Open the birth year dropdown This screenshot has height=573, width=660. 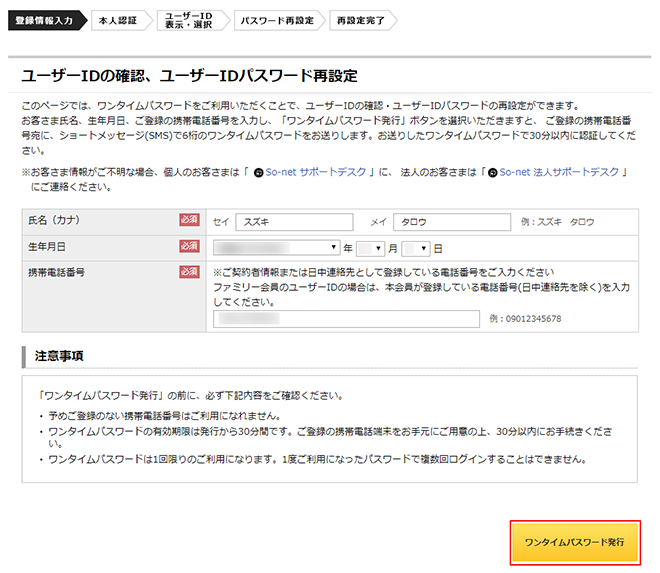[x=276, y=247]
